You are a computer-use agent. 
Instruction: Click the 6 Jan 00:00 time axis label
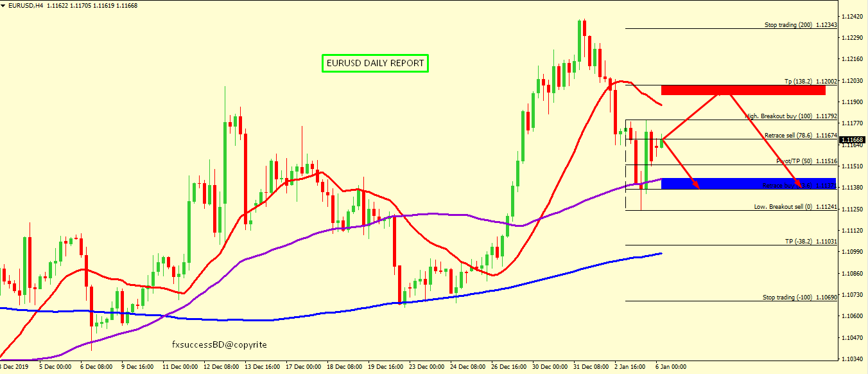pos(670,367)
